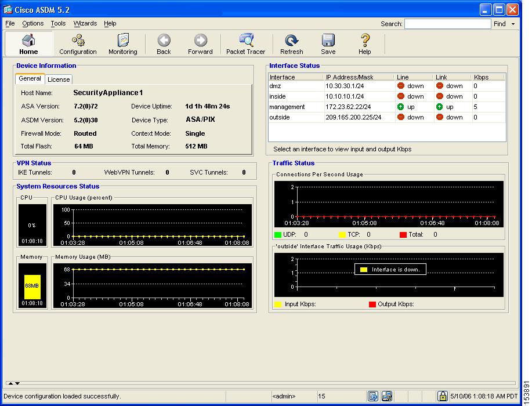The height and width of the screenshot is (406, 532).
Task: Click the IP Address/Mask column header
Action: point(360,77)
